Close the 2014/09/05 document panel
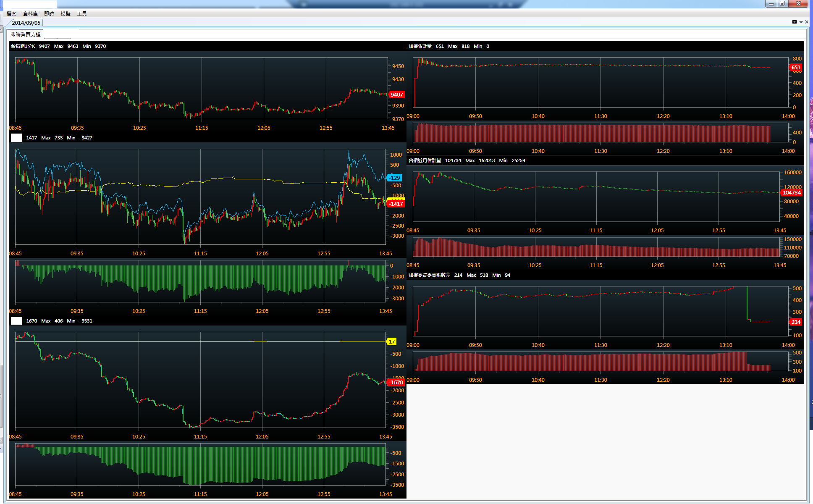813x504 pixels. point(806,22)
